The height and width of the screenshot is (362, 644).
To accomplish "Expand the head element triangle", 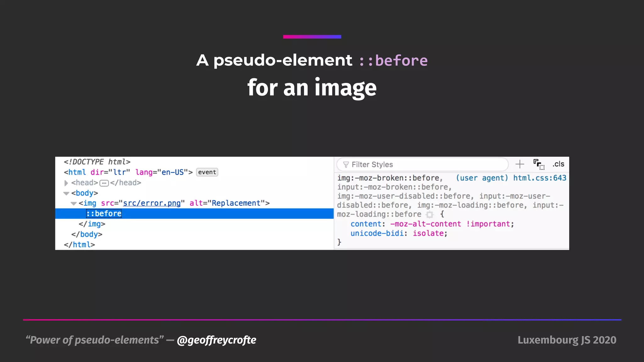I will (x=66, y=183).
